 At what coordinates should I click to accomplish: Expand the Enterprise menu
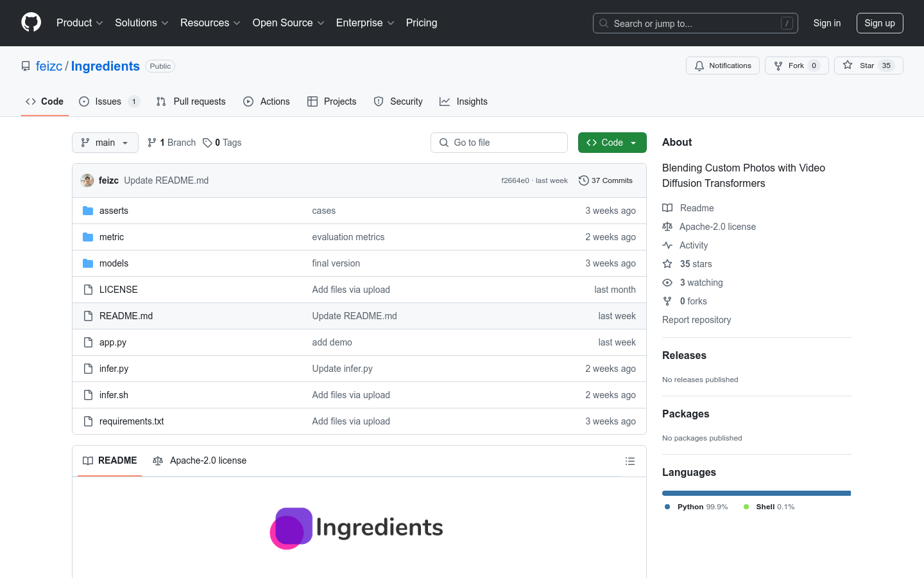tap(365, 22)
